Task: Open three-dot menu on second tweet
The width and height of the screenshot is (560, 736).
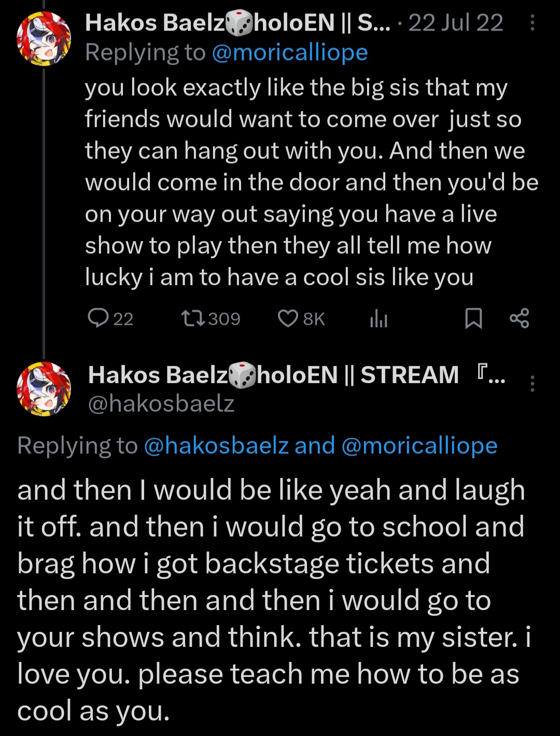Action: point(533,384)
